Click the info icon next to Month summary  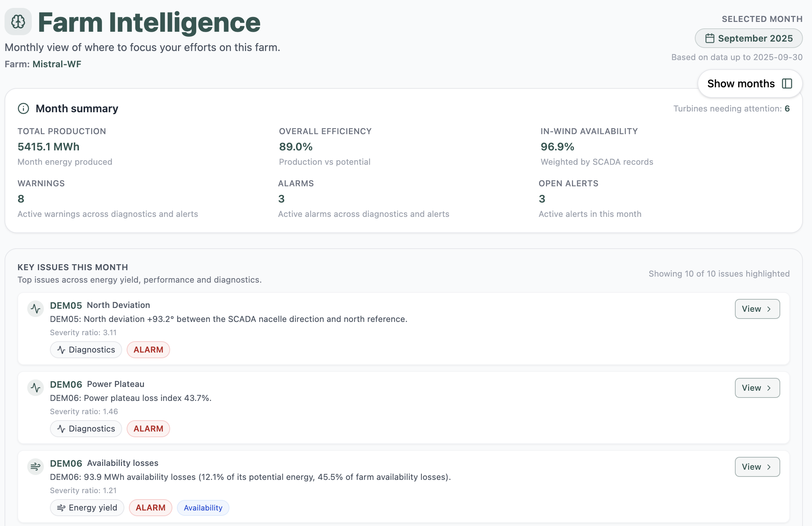[x=23, y=108]
